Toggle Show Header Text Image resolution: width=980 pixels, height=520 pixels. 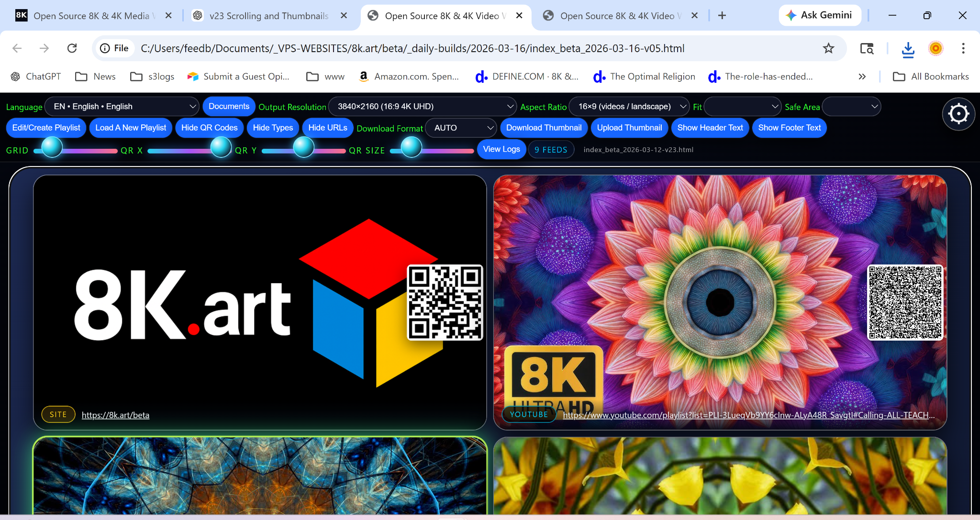tap(710, 128)
